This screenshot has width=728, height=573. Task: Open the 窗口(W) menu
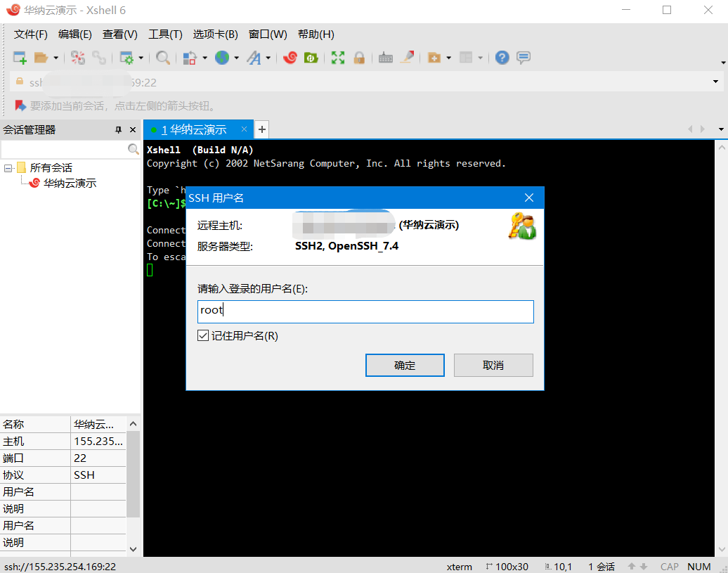pos(268,34)
